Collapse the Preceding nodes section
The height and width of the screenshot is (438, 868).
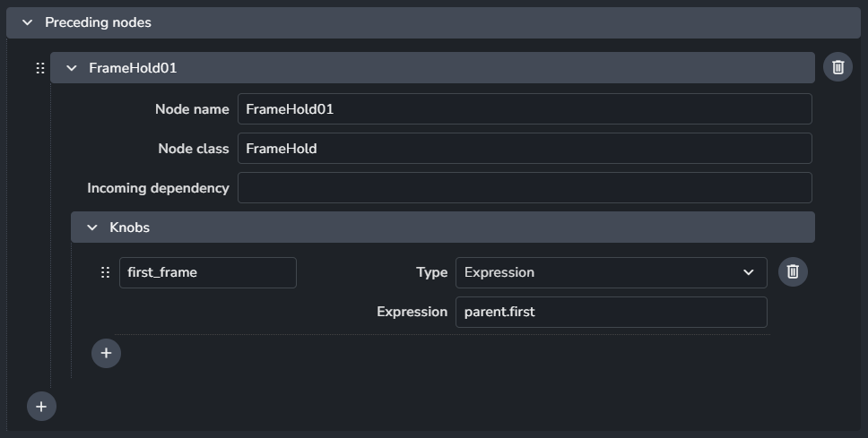(27, 22)
